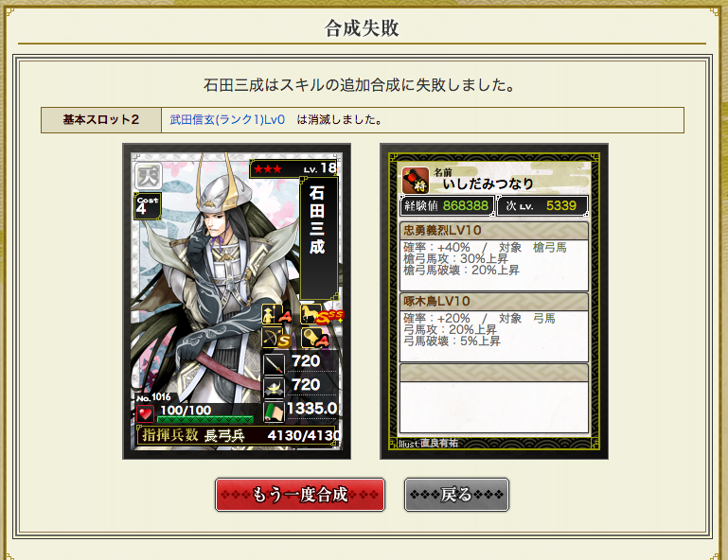Click the bow archery aptitude icon
728x560 pixels.
(275, 338)
